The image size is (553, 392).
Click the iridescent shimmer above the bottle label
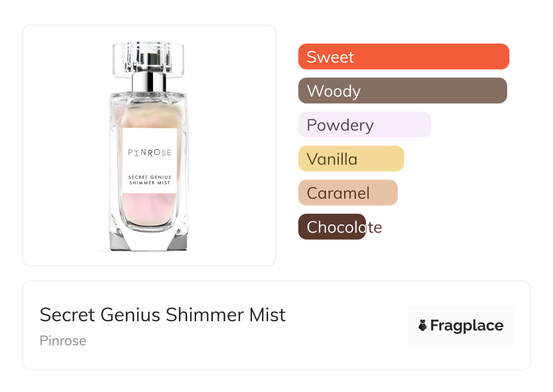point(149,117)
